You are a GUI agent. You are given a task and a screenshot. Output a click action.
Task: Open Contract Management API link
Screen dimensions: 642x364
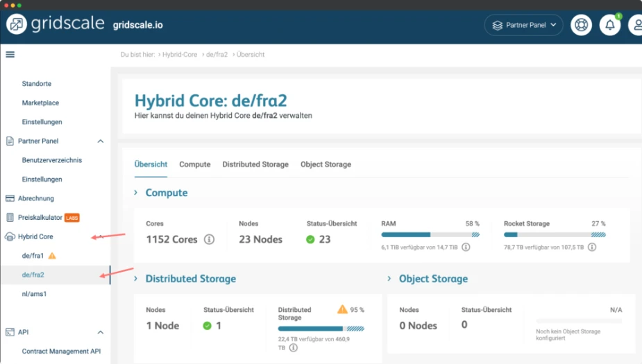(61, 352)
